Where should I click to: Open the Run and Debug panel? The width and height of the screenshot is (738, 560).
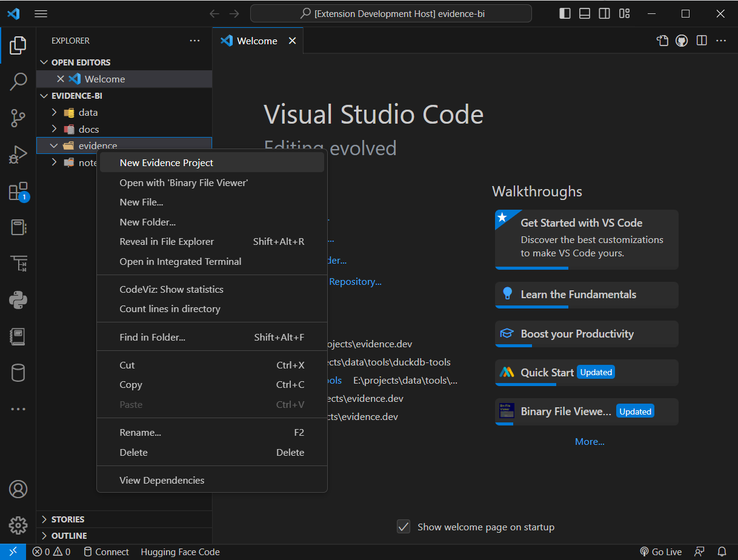pos(18,155)
